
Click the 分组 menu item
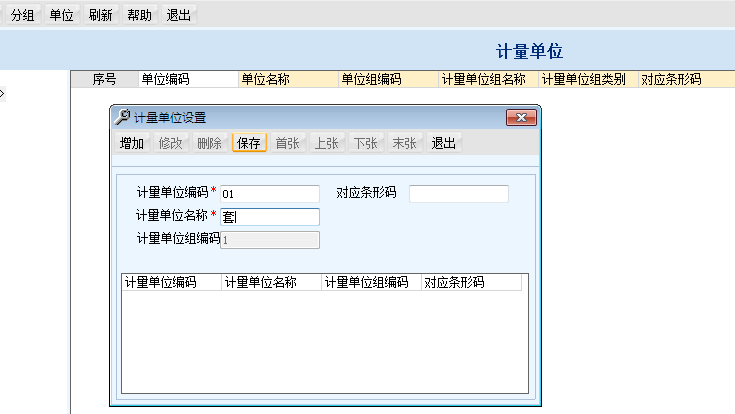pyautogui.click(x=22, y=15)
